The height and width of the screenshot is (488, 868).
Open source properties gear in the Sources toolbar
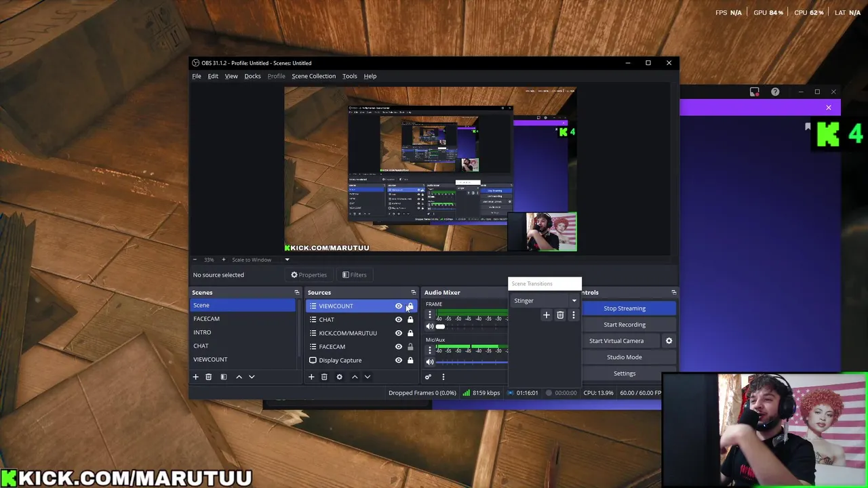pyautogui.click(x=339, y=377)
